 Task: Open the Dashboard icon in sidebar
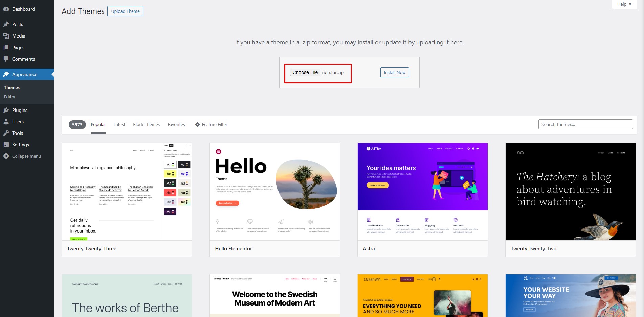click(x=6, y=9)
